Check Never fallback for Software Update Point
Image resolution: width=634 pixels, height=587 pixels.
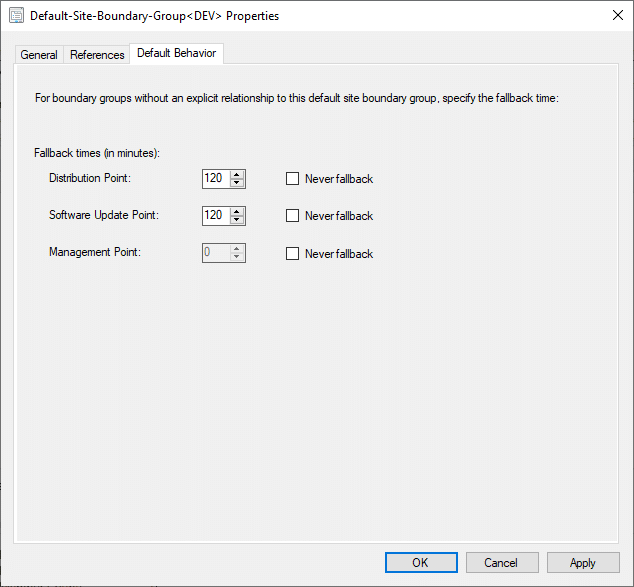point(293,216)
